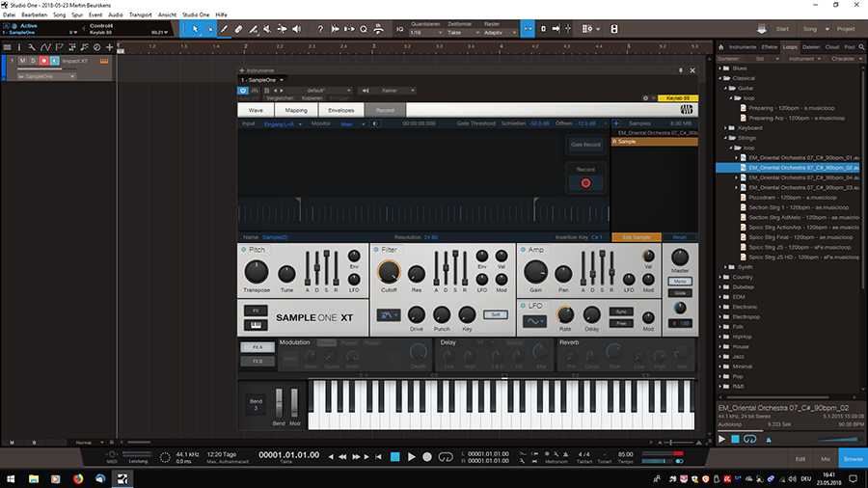Screen dimensions: 868x488
Task: Toggle record arm on track 1
Action: click(x=43, y=61)
